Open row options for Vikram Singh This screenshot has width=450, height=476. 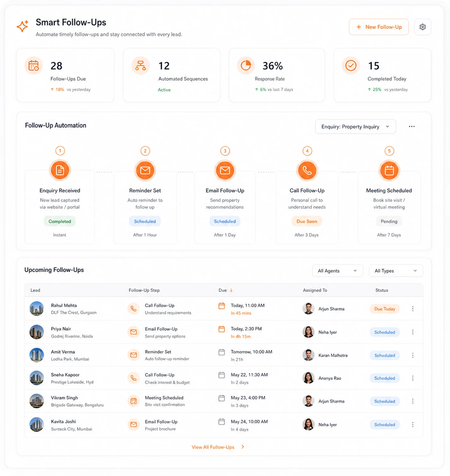coord(413,401)
